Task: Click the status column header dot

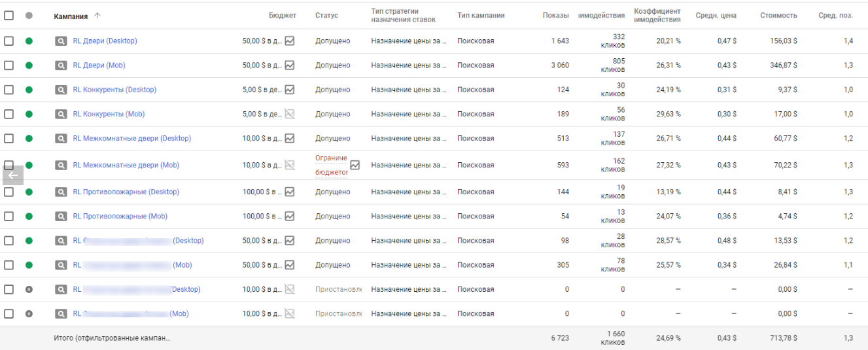Action: [x=29, y=15]
